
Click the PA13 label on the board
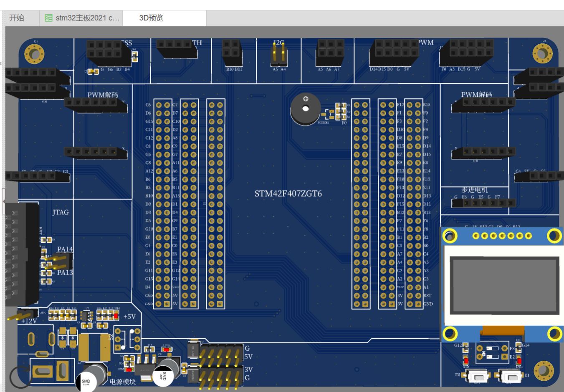65,273
